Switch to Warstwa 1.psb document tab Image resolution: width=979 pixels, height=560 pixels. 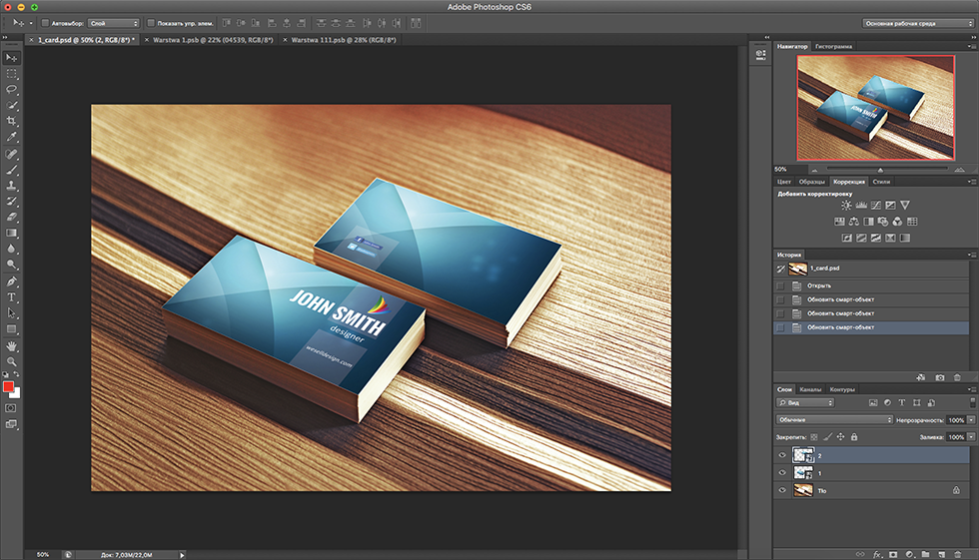click(x=213, y=40)
